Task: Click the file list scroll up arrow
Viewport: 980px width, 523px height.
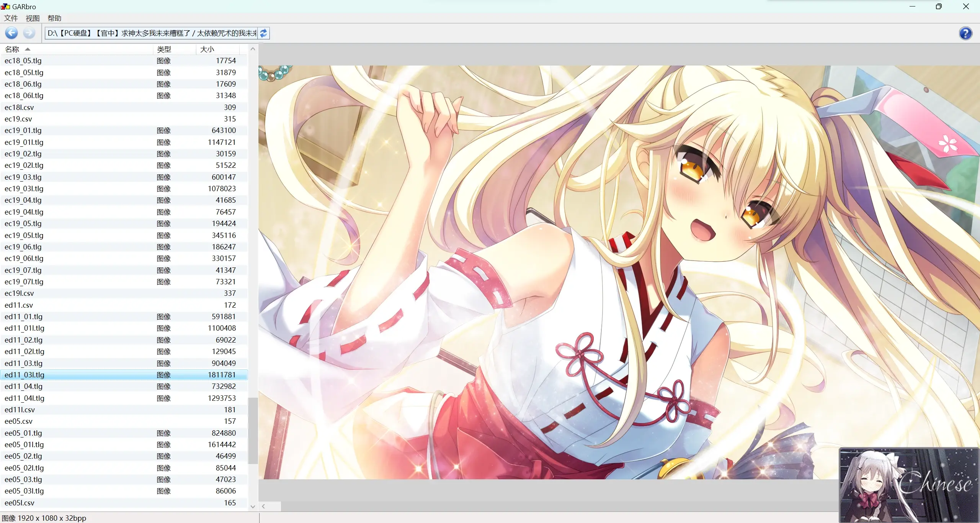Action: [x=253, y=49]
